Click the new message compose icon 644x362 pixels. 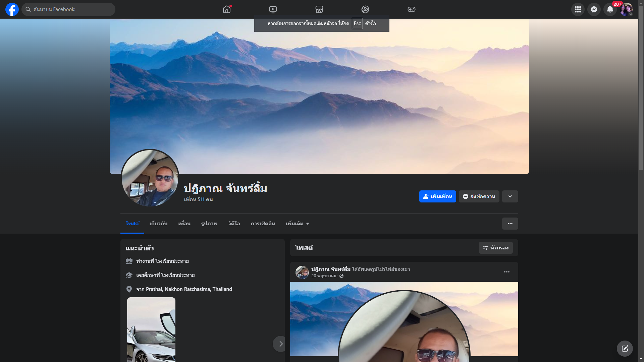[625, 349]
